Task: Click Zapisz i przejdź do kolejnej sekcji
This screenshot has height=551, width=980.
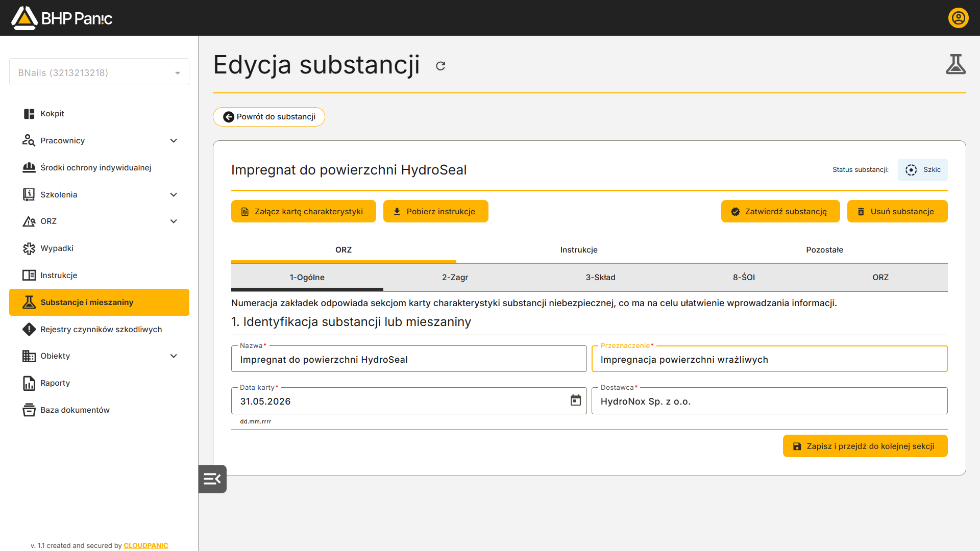Action: point(865,446)
